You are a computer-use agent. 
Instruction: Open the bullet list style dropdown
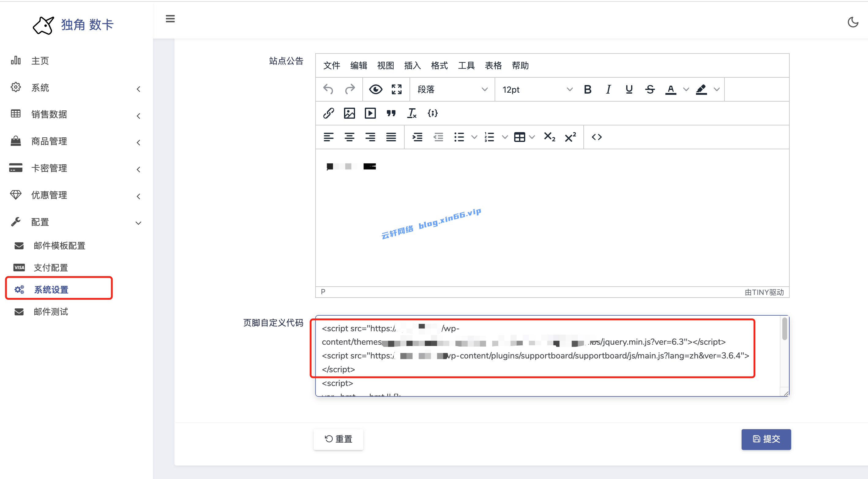click(x=474, y=137)
